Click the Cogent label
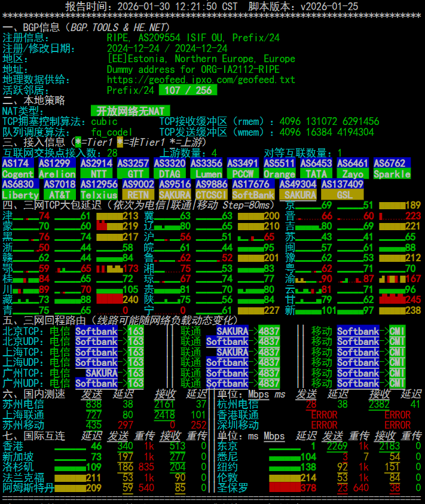Screen dimensions: 425x504 click(18, 174)
